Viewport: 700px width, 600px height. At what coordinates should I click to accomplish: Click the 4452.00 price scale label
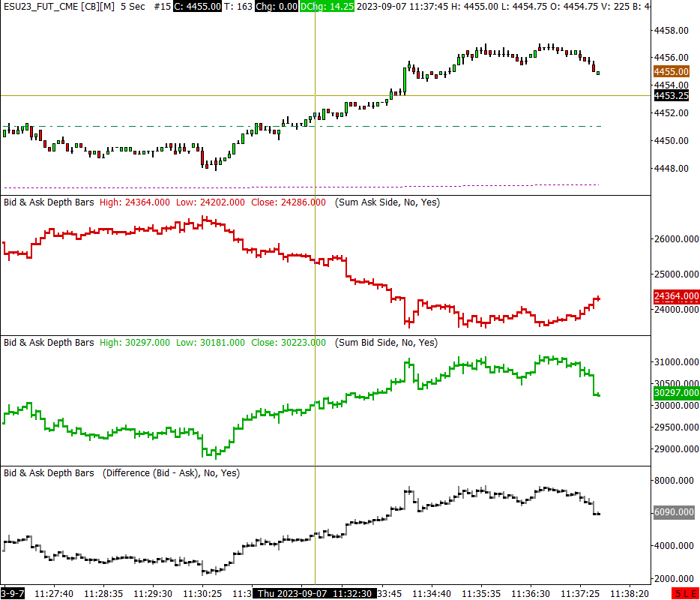671,113
